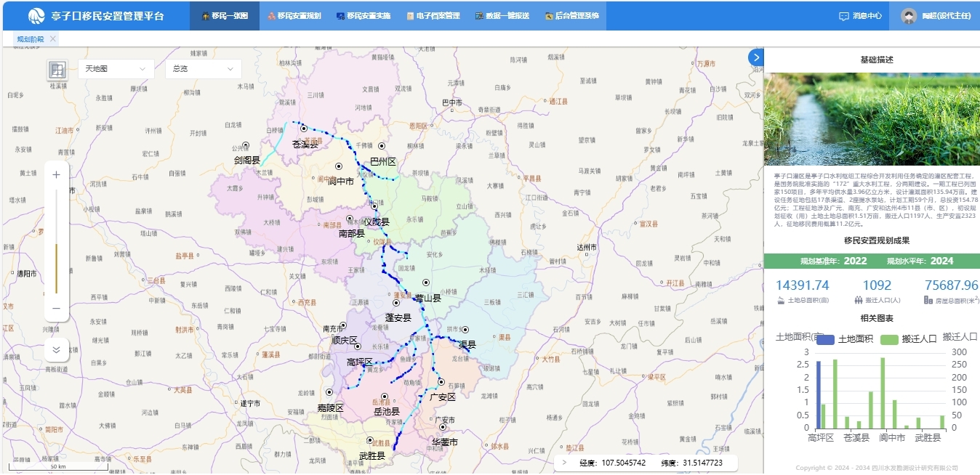Open the 后台管理系统 menu
The image size is (980, 475).
click(x=571, y=16)
